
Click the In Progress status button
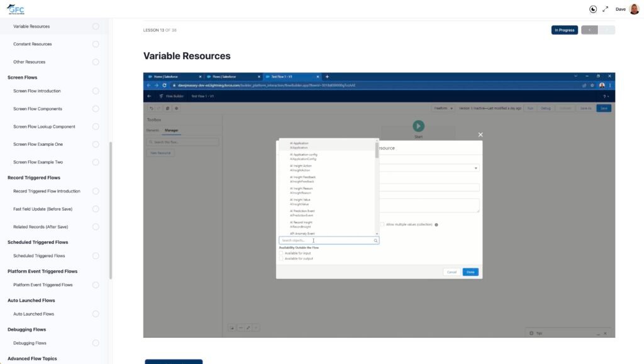click(x=564, y=30)
